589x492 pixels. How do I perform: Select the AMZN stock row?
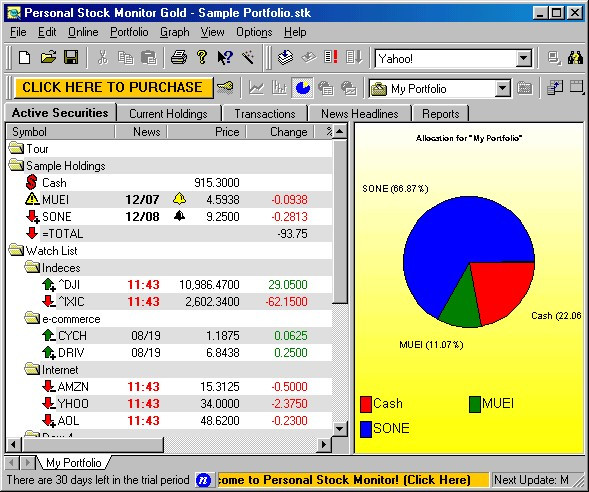[169, 386]
